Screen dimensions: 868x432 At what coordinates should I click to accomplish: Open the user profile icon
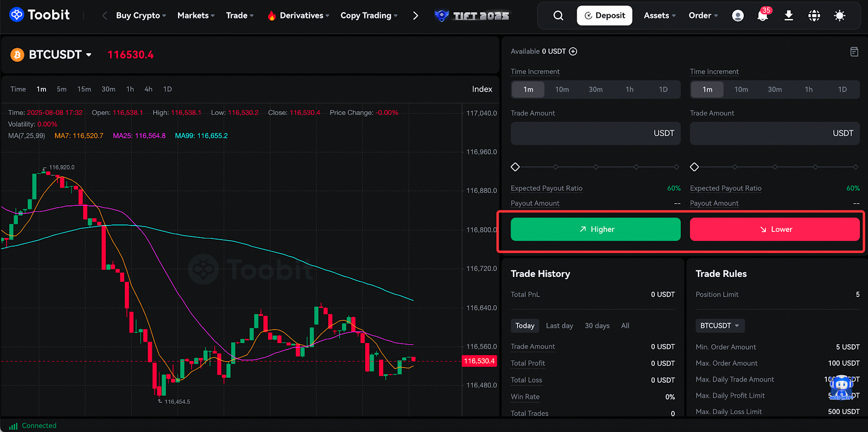pyautogui.click(x=738, y=16)
